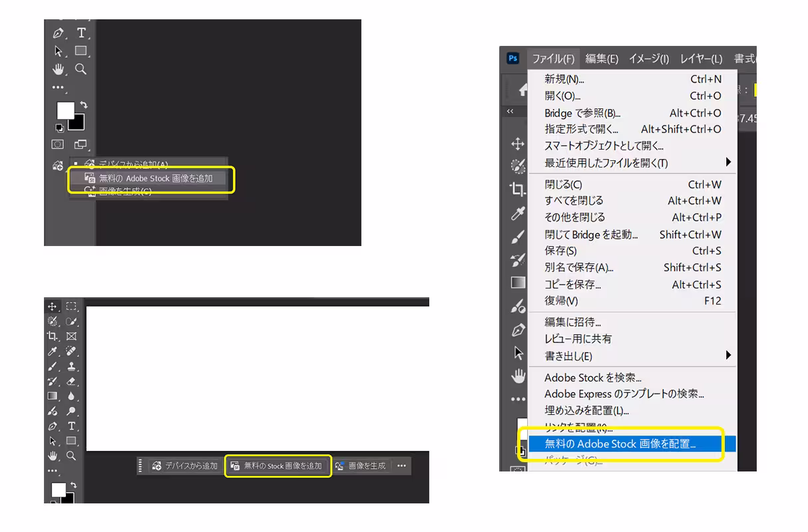Click the contextual taskbar drag handle

pos(140,466)
